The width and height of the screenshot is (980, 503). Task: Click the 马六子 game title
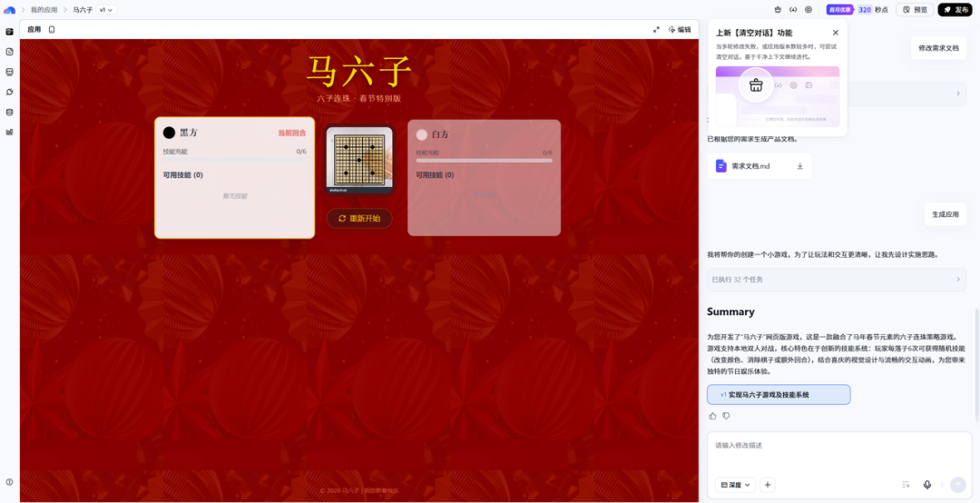click(359, 72)
